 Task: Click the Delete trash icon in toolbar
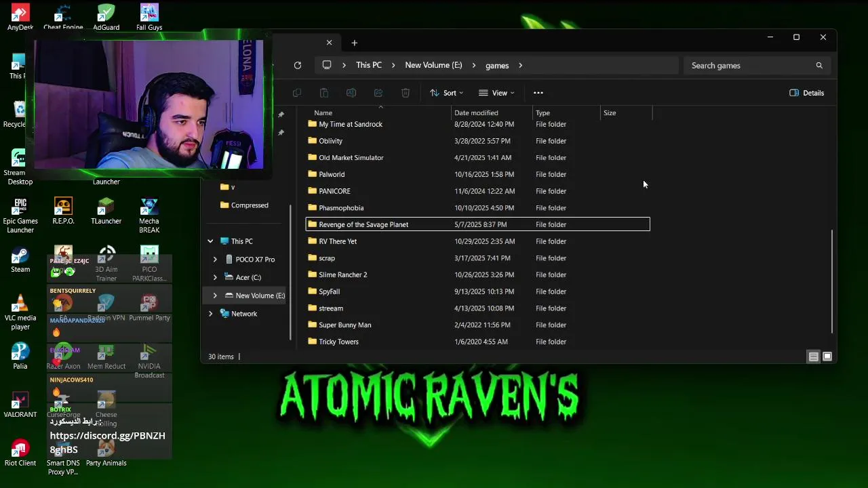[406, 93]
